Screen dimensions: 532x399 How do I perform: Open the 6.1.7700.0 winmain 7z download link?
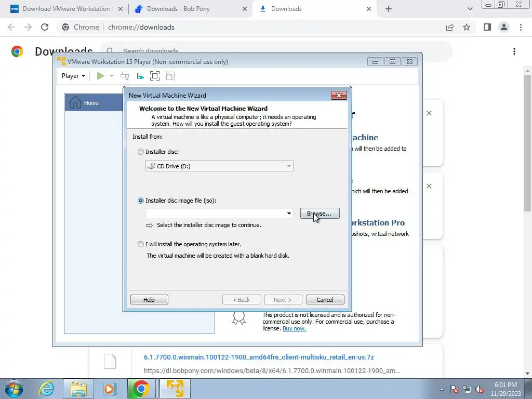[259, 357]
